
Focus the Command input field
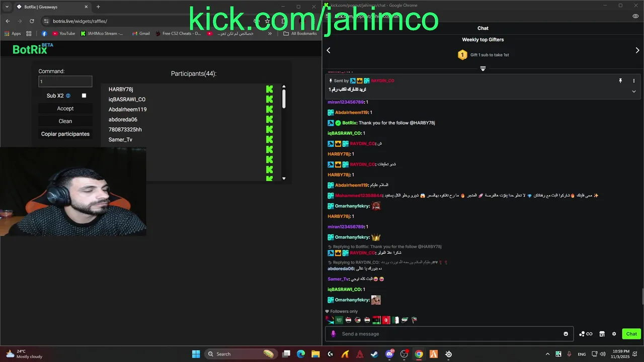[65, 81]
